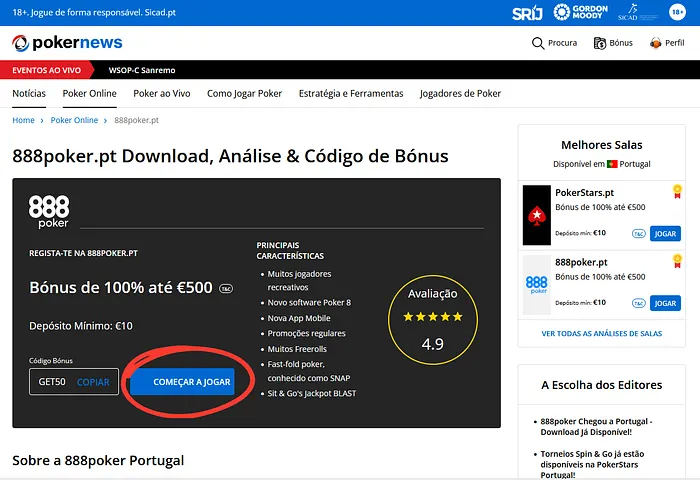Open the Poker Online menu

(89, 93)
